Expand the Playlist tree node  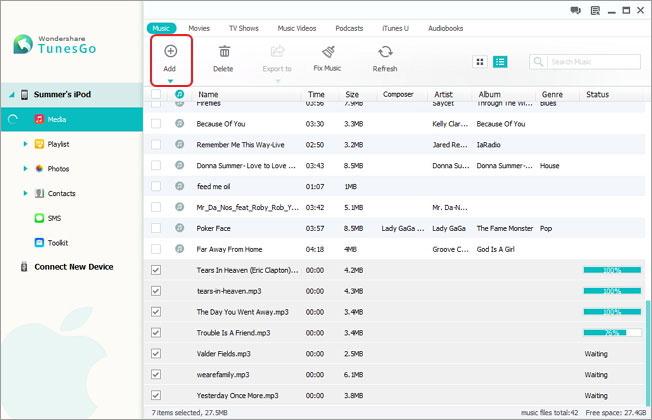25,144
